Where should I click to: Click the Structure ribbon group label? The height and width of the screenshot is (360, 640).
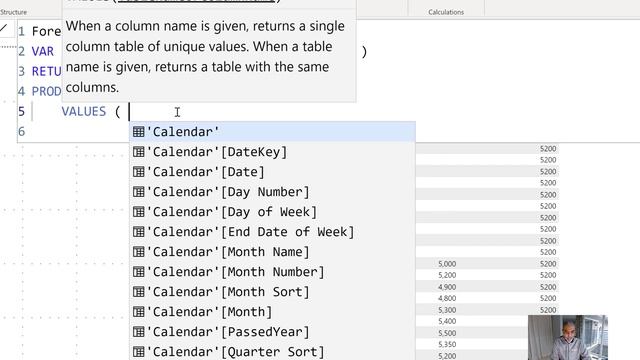click(x=13, y=12)
